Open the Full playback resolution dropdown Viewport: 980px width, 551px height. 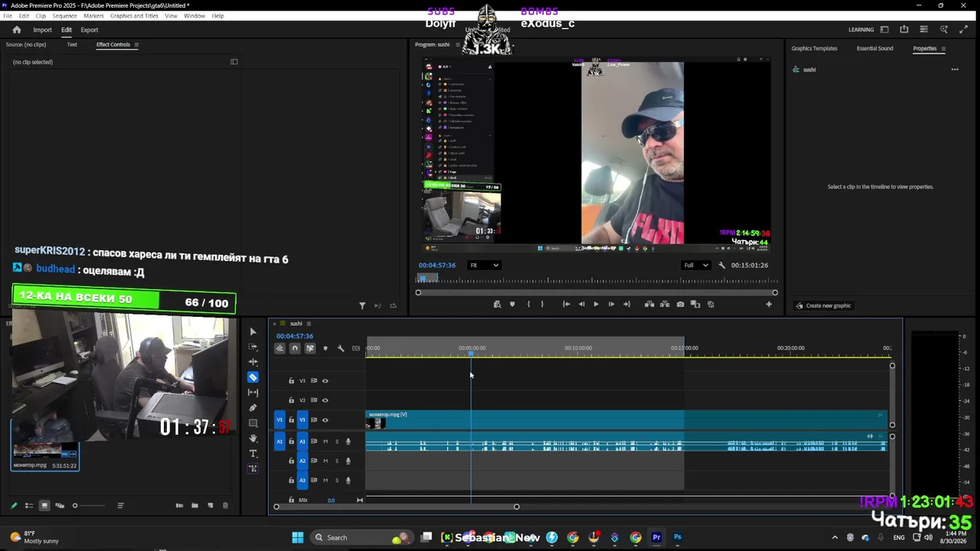pos(695,266)
